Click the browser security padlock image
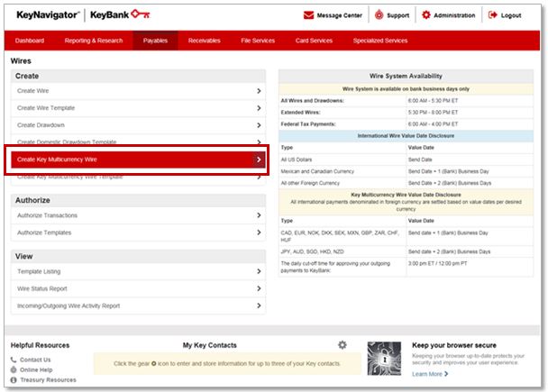This screenshot has height=392, width=548. [x=384, y=359]
